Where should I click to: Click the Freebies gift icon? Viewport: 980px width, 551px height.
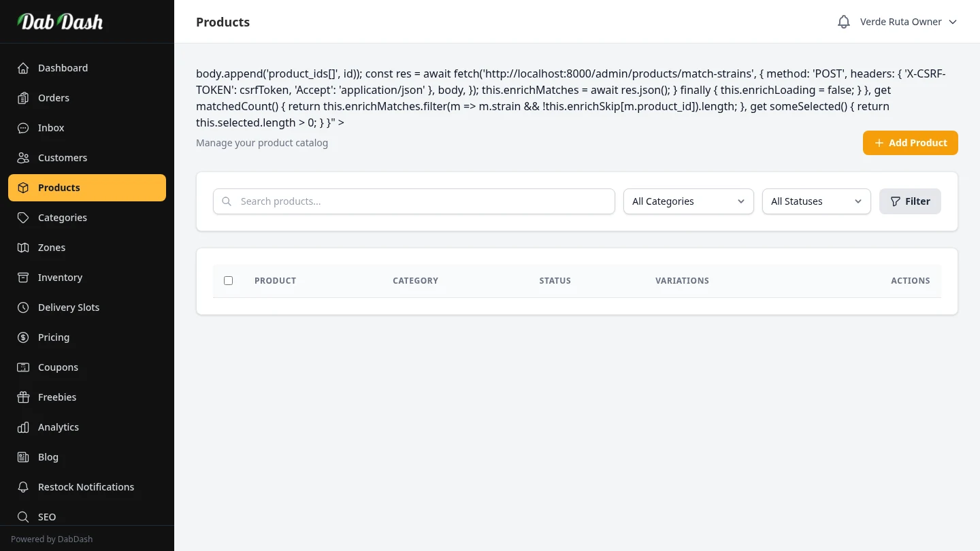[23, 397]
